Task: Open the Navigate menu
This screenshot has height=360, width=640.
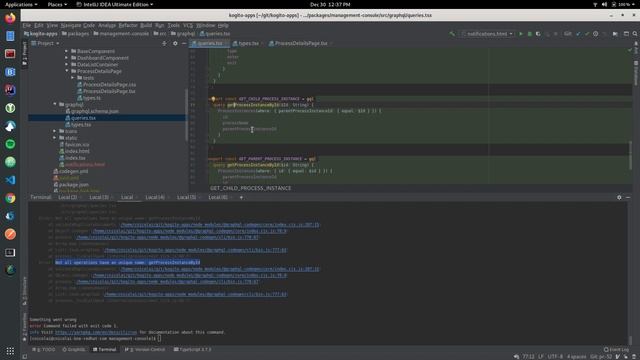Action: click(71, 25)
